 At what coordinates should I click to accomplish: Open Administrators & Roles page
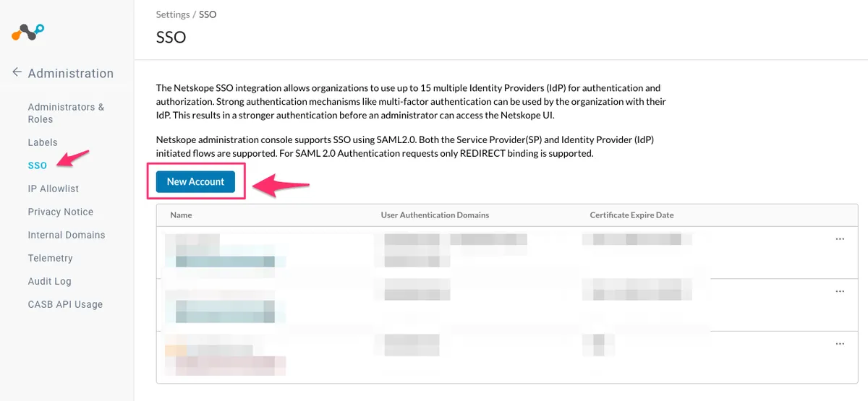coord(66,113)
